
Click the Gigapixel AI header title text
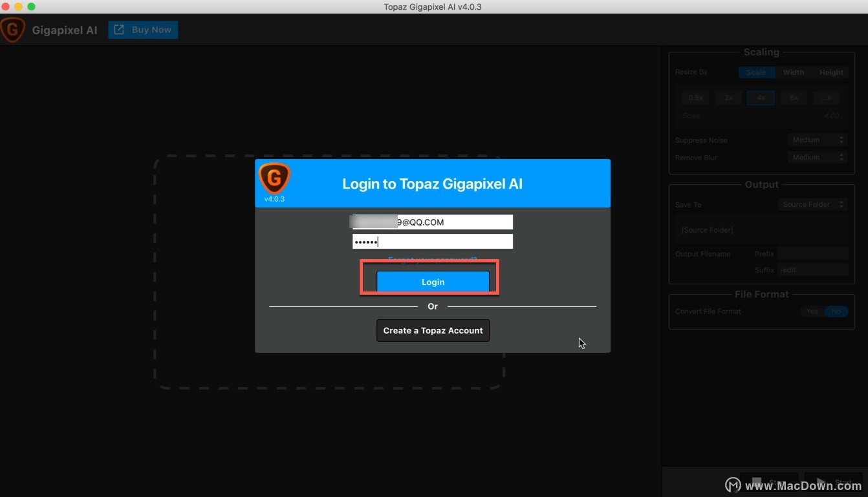point(65,30)
